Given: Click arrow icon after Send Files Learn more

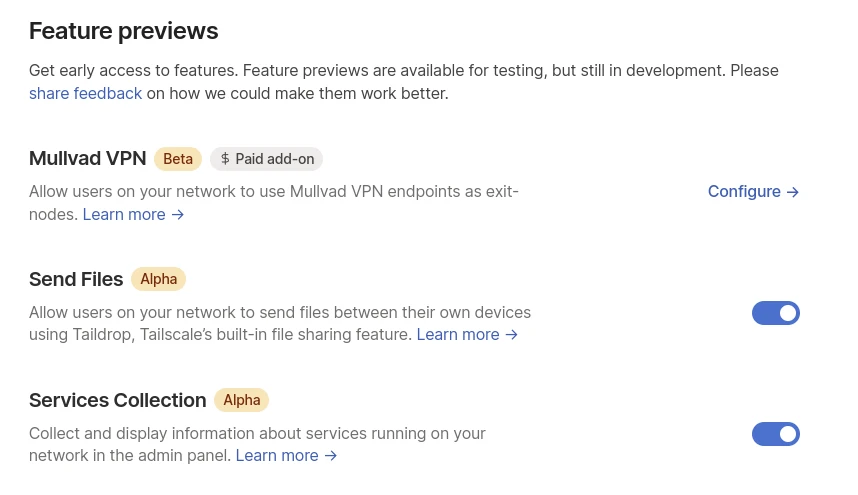Looking at the screenshot, I should 512,335.
